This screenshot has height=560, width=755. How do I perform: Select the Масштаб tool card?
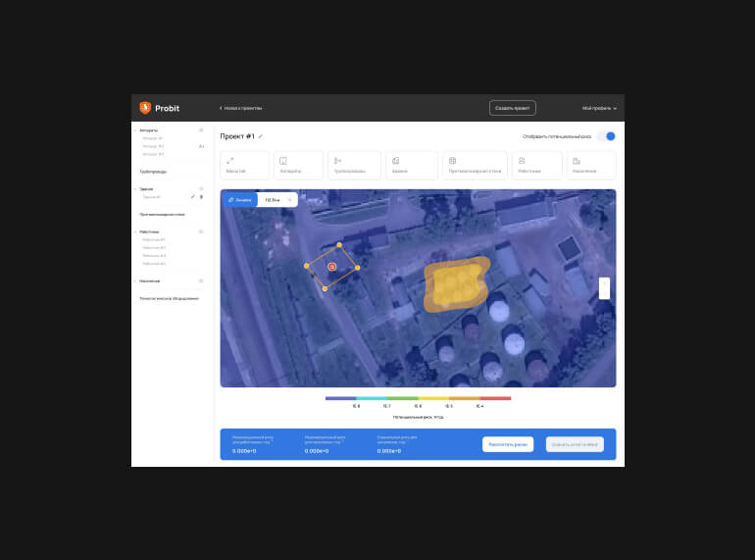tap(244, 165)
